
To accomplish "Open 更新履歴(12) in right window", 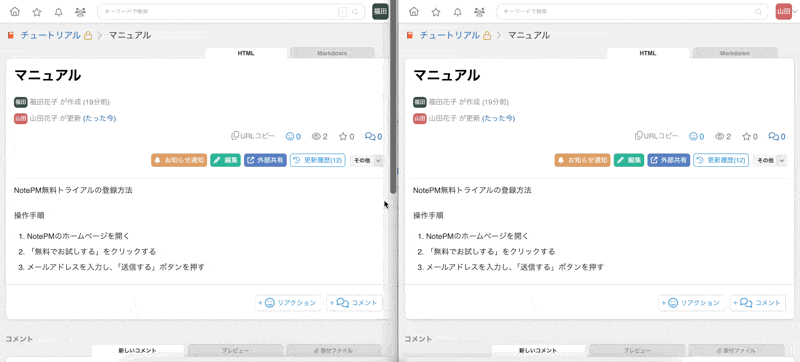I will tap(721, 160).
